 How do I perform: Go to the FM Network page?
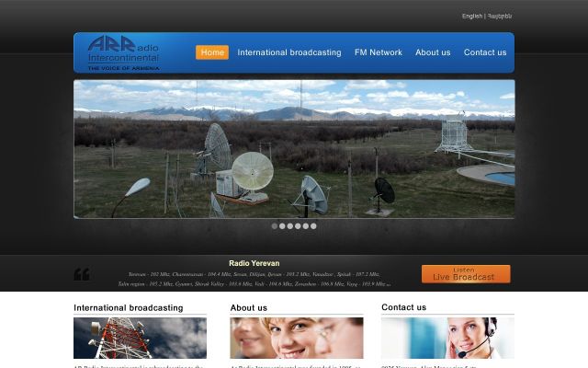pos(378,52)
